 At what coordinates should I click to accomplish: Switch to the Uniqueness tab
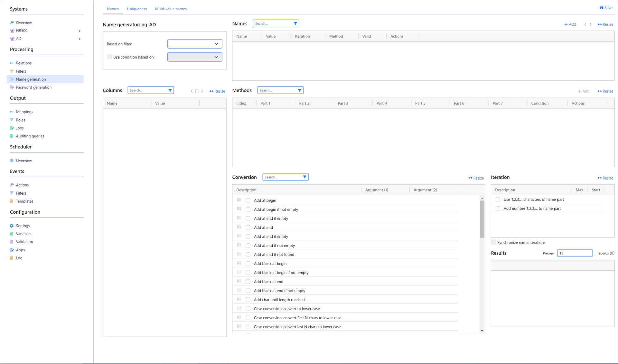[137, 9]
